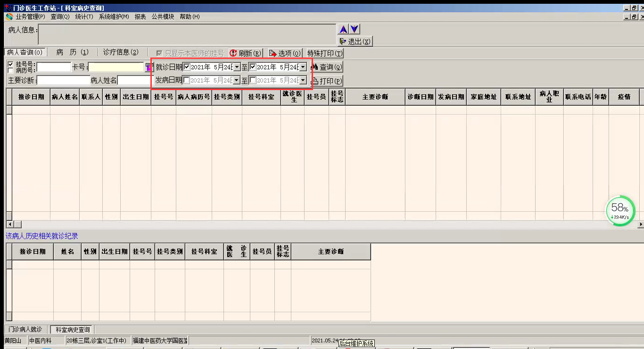
Task: Toggle the 挂号号 checkbox
Action: point(11,64)
